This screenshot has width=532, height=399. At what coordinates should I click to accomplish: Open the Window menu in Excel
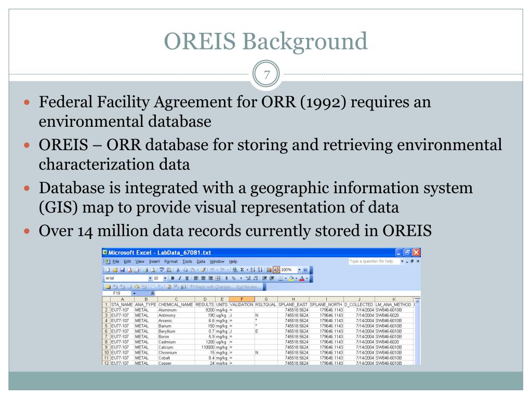217,262
